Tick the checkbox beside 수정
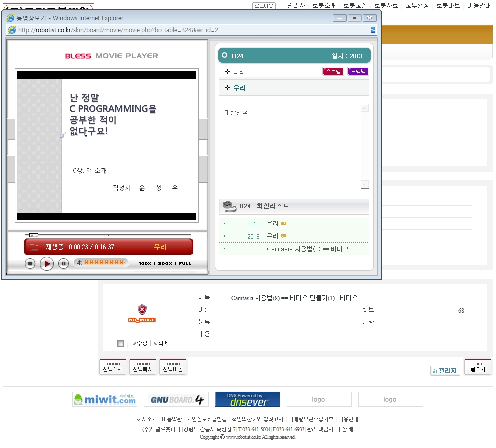The height and width of the screenshot is (448, 496). pyautogui.click(x=120, y=343)
